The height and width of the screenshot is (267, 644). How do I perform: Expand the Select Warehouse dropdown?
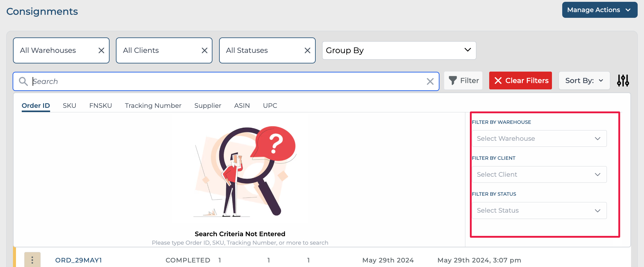(x=539, y=139)
